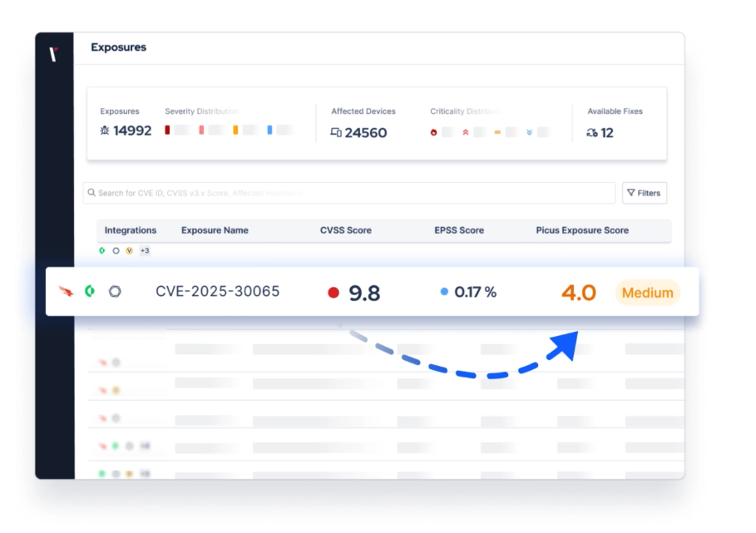Click the 4.0 Picus Exposure Score value
The width and height of the screenshot is (756, 533).
tap(579, 293)
